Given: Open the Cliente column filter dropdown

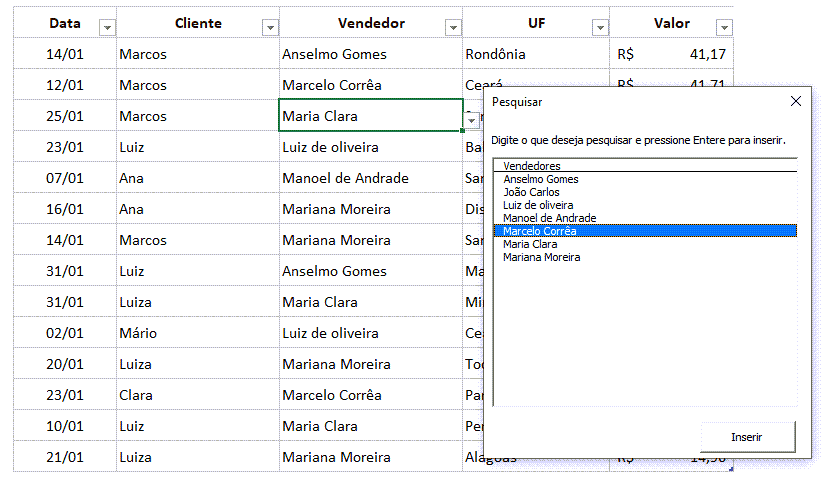Looking at the screenshot, I should tap(268, 28).
